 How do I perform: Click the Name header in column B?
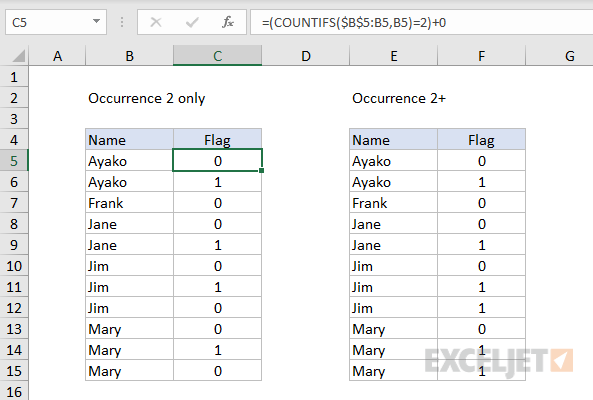130,140
